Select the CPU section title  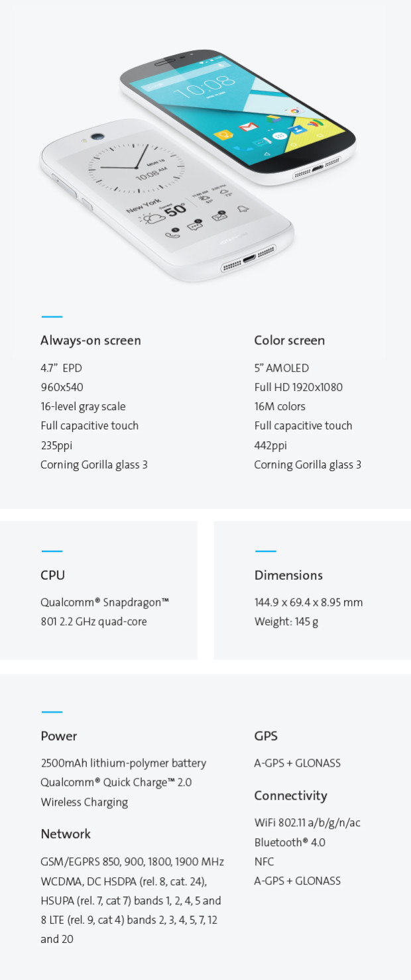tap(53, 575)
